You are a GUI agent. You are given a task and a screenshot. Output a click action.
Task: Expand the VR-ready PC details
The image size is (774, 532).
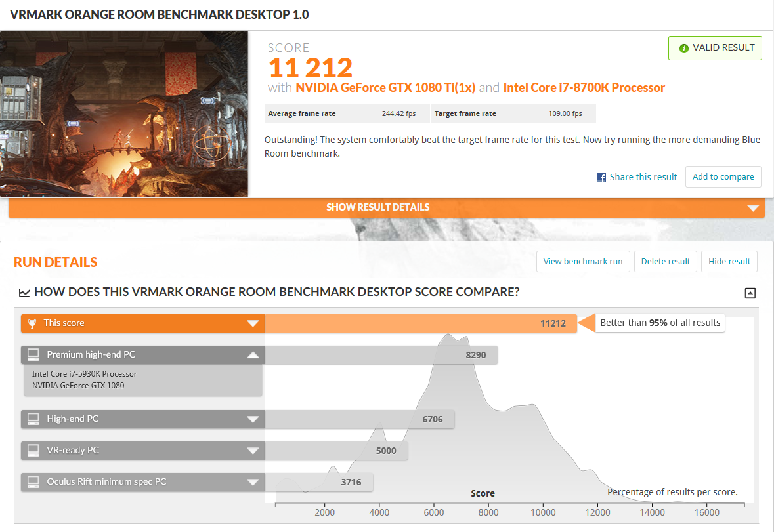(253, 451)
